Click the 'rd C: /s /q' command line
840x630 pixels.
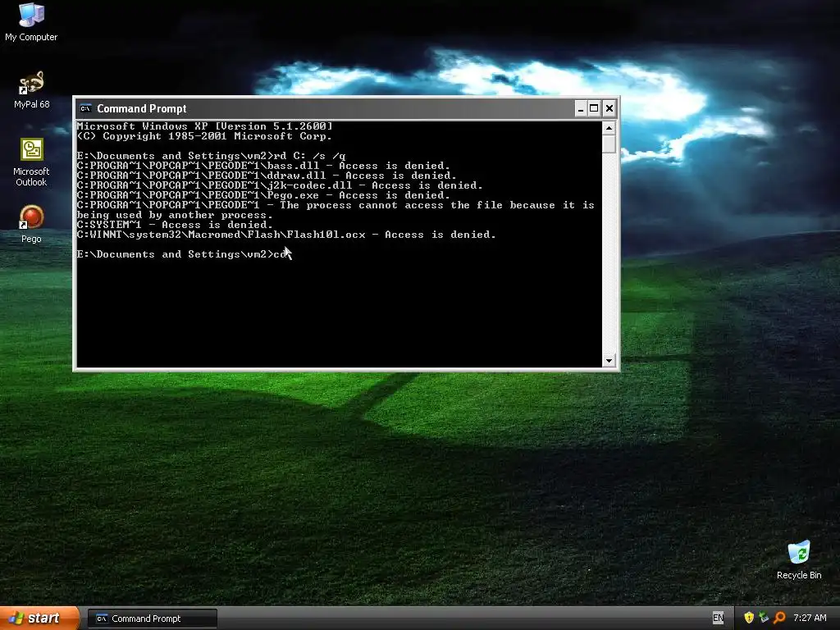[x=211, y=156]
